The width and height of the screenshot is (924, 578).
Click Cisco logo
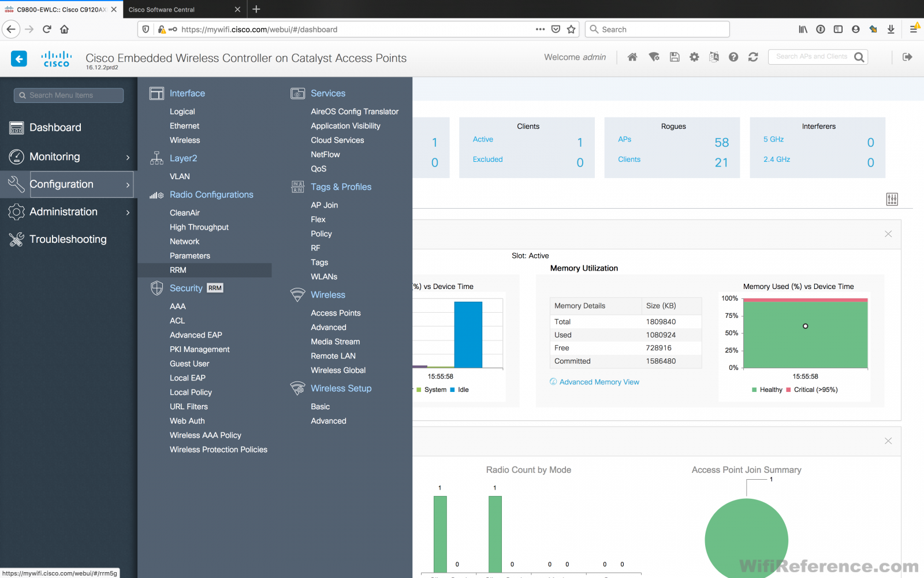click(x=56, y=58)
